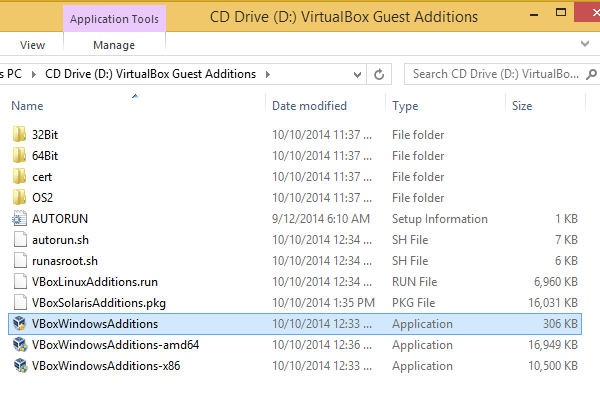Click the RUN File type cell
The image size is (600, 393).
414,282
